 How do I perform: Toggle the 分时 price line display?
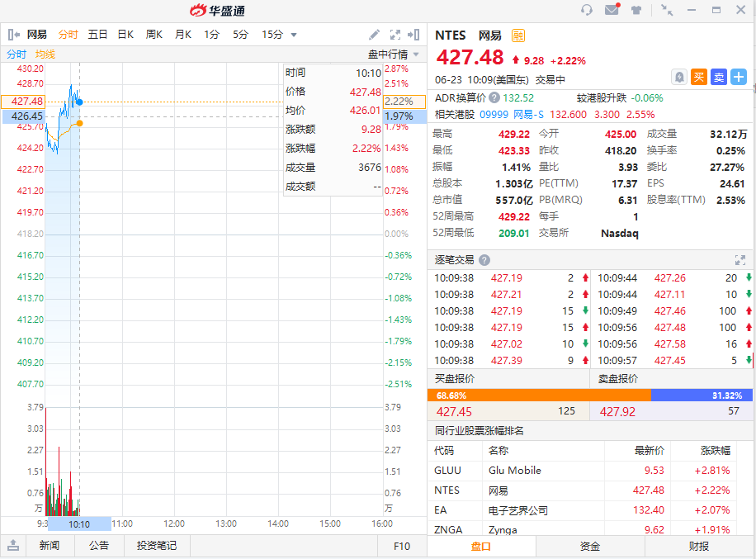(17, 54)
